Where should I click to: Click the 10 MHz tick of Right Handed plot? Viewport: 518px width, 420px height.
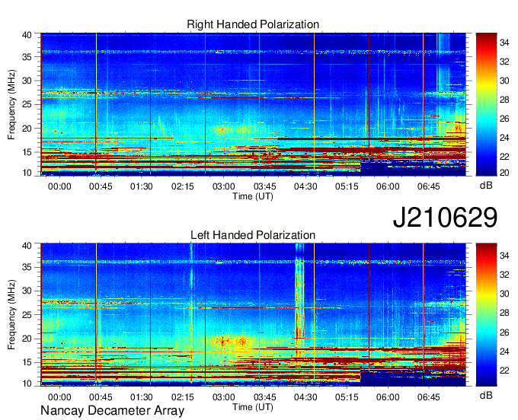(x=27, y=173)
